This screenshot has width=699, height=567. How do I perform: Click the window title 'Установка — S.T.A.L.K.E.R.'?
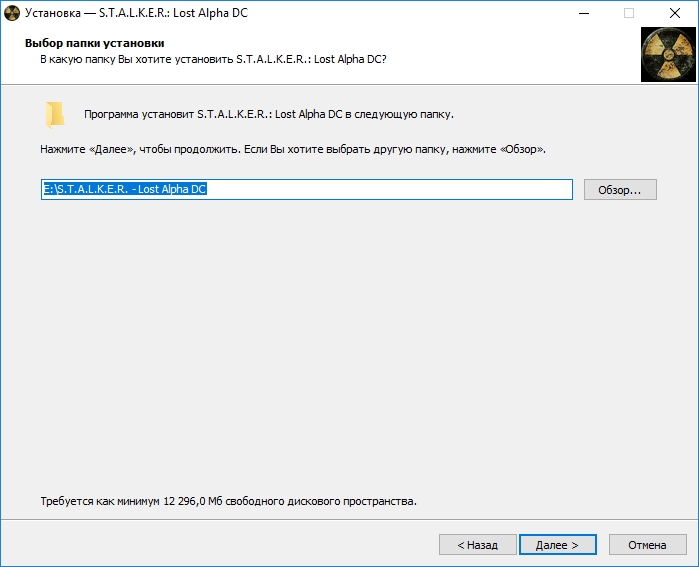[136, 13]
